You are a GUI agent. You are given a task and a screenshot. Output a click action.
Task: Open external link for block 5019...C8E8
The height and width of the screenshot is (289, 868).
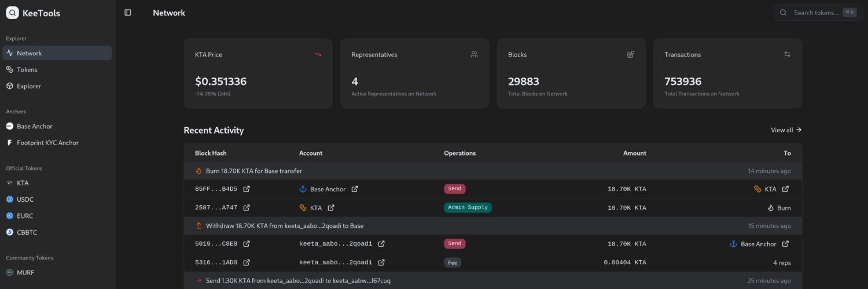tap(247, 244)
